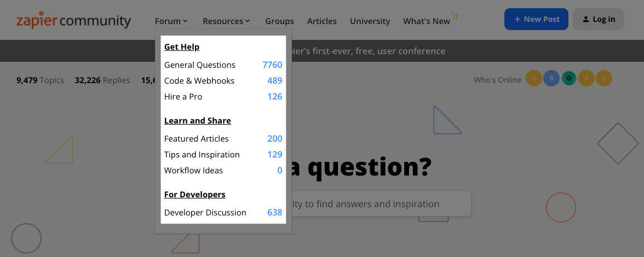Click the blue R user avatar

pyautogui.click(x=551, y=78)
